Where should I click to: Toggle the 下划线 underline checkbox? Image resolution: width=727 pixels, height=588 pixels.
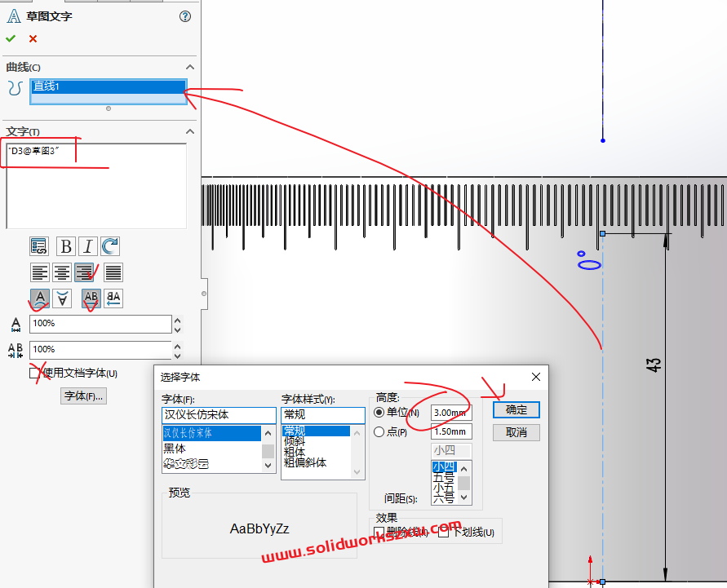pos(444,533)
